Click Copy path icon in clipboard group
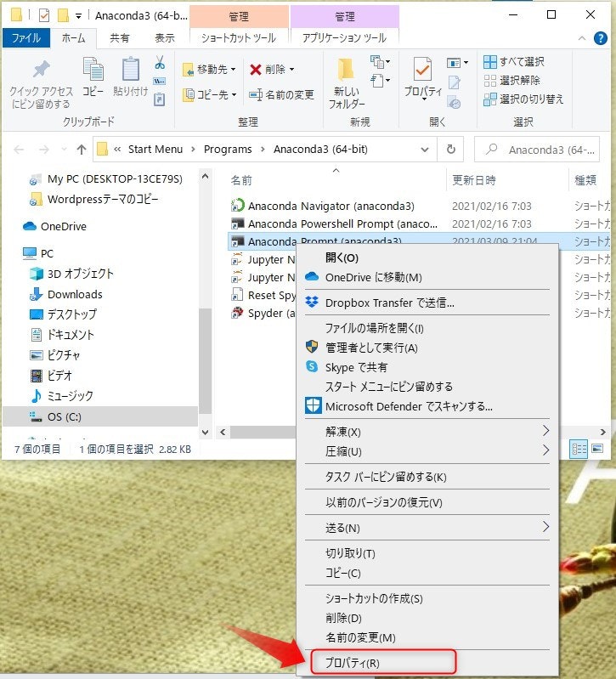This screenshot has width=616, height=679. 159,81
